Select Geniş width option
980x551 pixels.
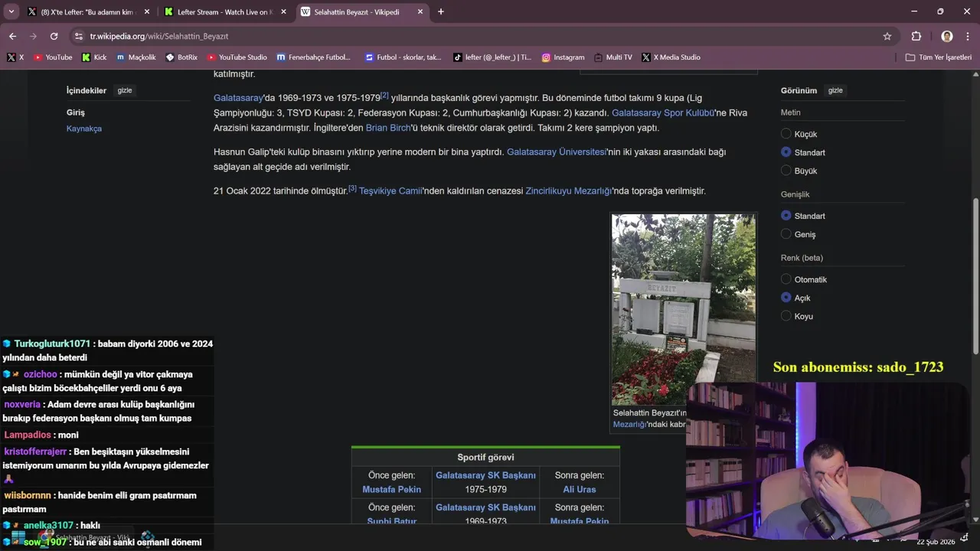pyautogui.click(x=786, y=234)
